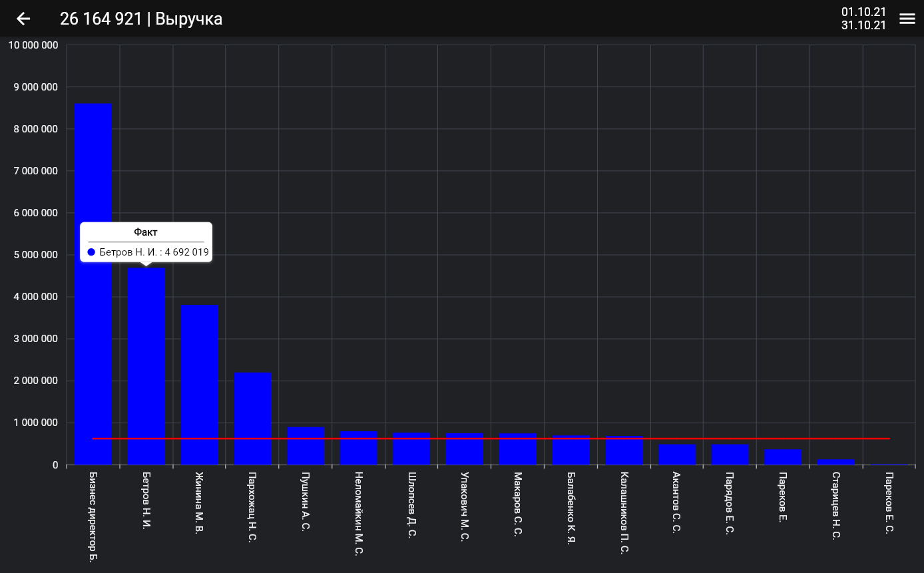Select the Жинина М. В. bar

pos(200,385)
